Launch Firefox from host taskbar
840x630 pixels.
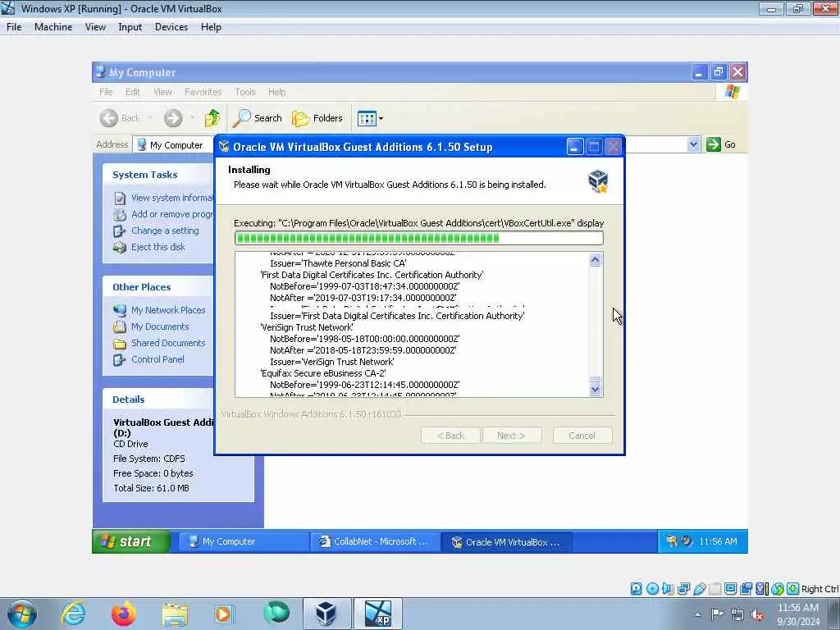124,614
